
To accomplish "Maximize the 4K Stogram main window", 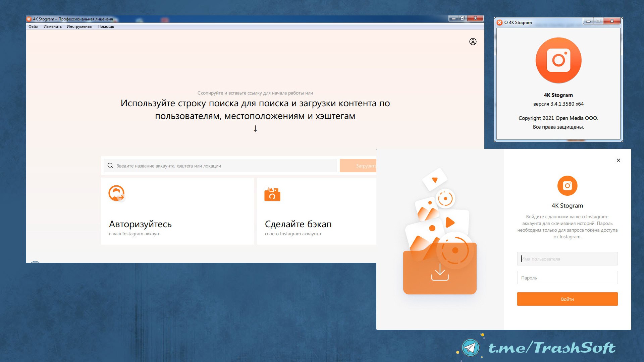I will tap(462, 18).
